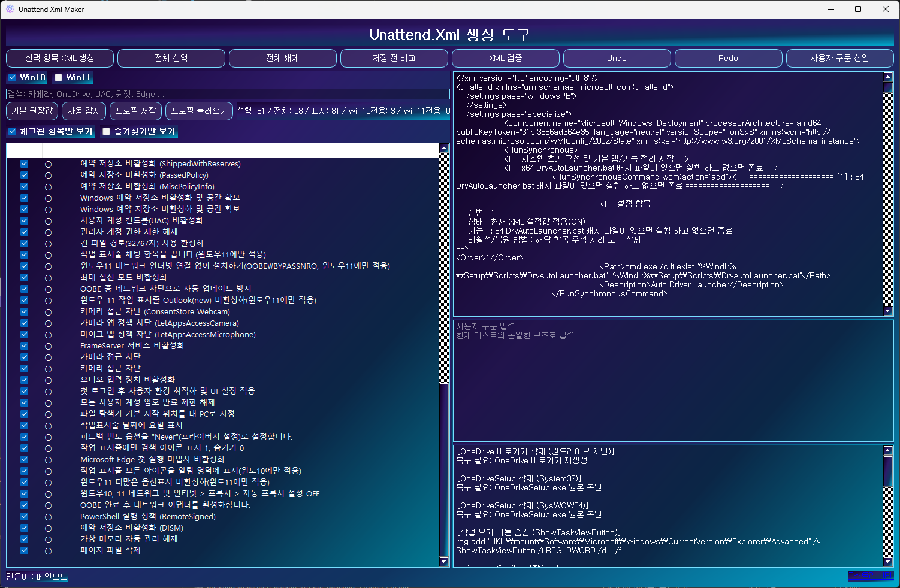This screenshot has width=900, height=588.
Task: Focus the 검색 search field
Action: pyautogui.click(x=228, y=94)
